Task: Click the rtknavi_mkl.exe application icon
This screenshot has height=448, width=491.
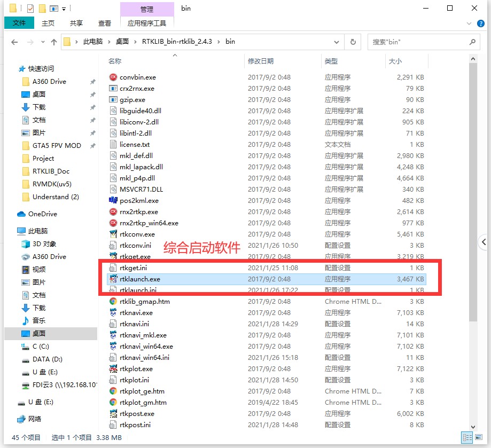Action: 113,335
